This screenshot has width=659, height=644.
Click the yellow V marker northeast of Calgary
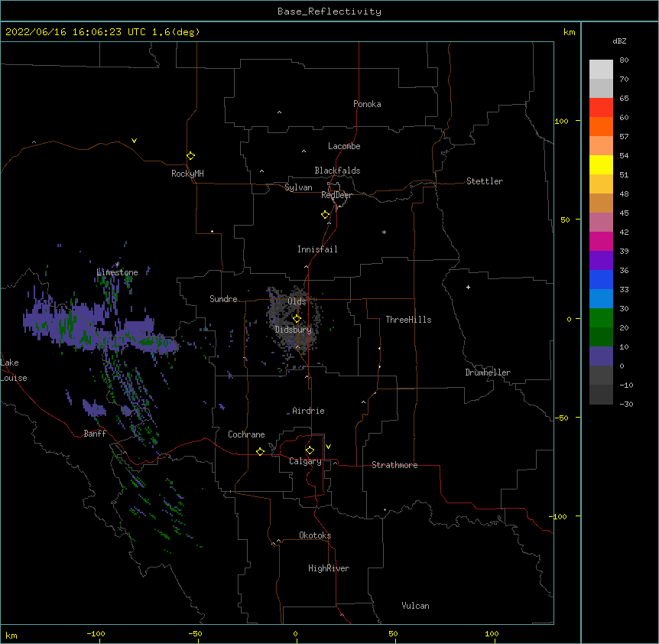coord(328,447)
